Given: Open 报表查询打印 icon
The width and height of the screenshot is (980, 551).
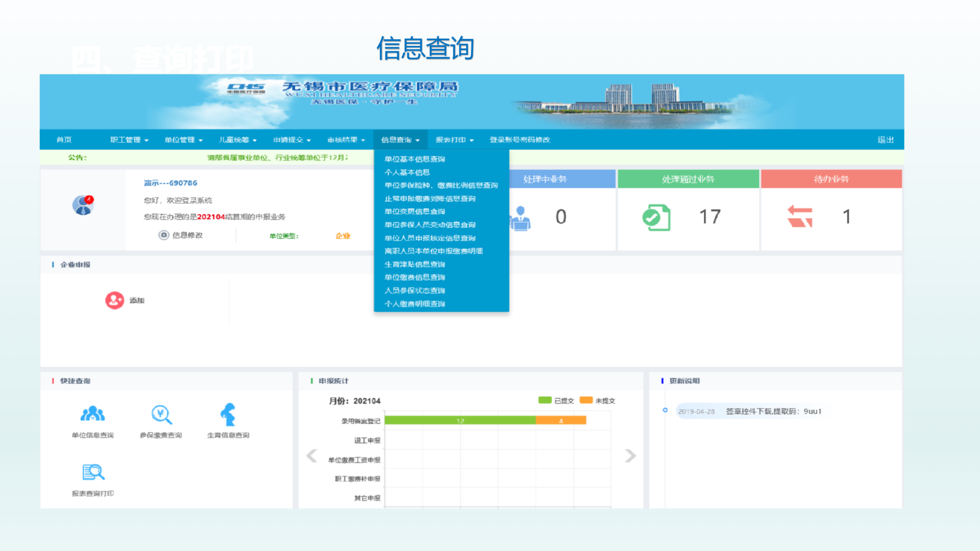Looking at the screenshot, I should pyautogui.click(x=93, y=472).
